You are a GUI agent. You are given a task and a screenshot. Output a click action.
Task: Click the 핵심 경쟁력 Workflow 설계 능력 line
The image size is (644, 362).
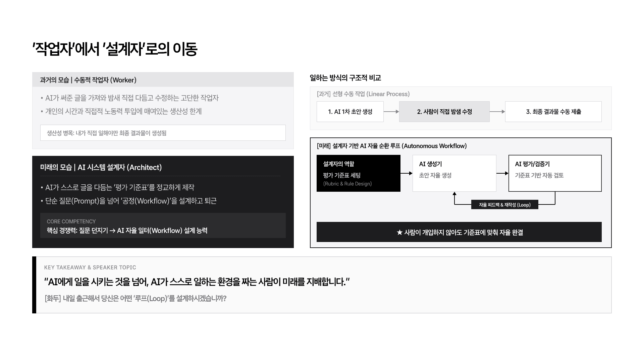click(x=127, y=231)
